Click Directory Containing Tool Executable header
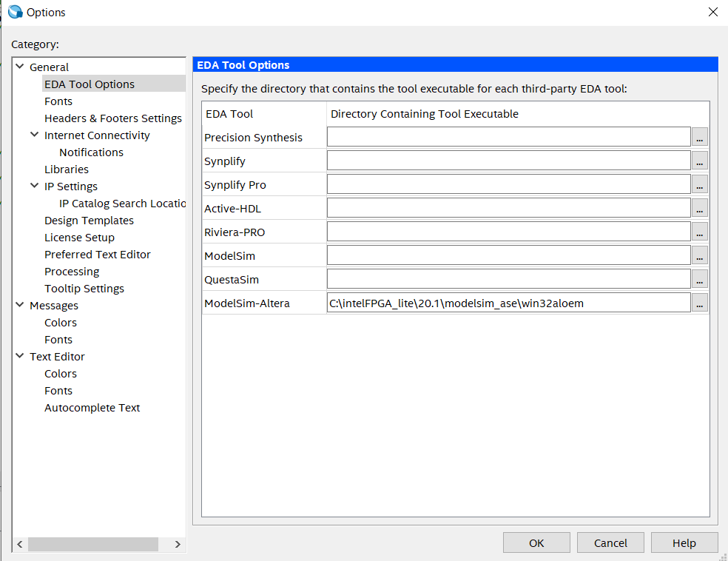Screen dimensions: 728x561 (x=518, y=114)
